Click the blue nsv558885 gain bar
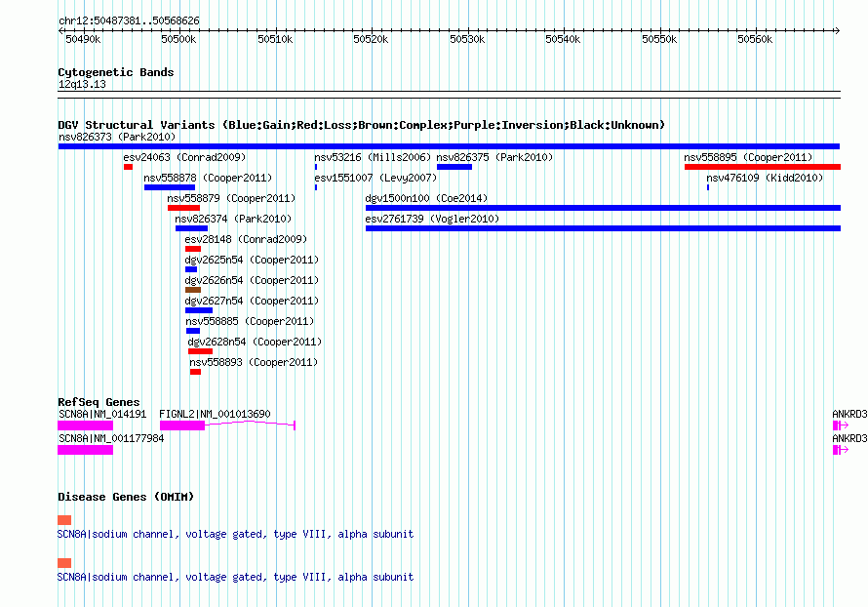This screenshot has height=607, width=868. [193, 331]
